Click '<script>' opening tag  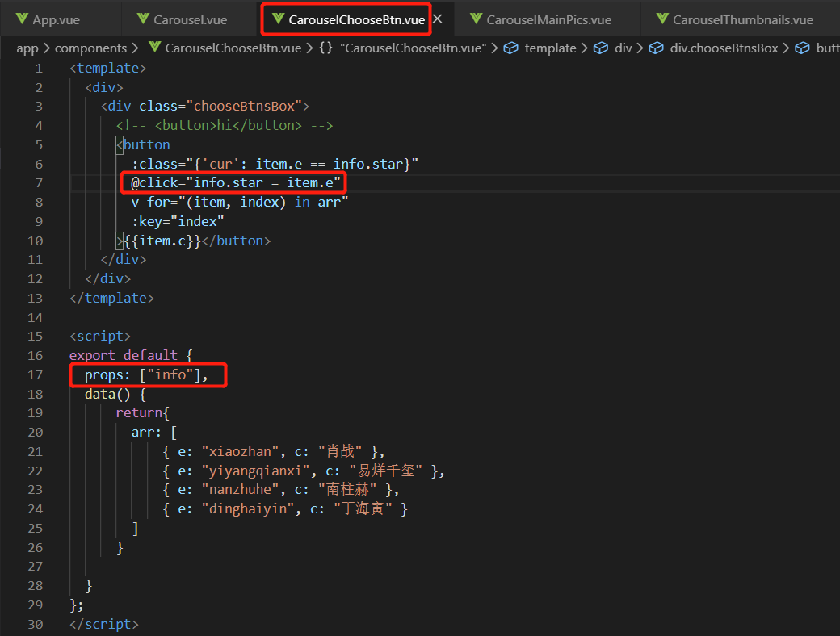[100, 337]
